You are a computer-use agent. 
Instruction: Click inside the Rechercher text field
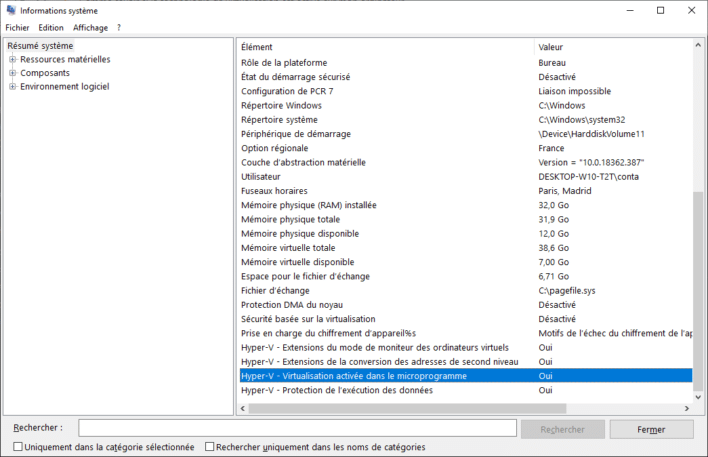point(297,429)
